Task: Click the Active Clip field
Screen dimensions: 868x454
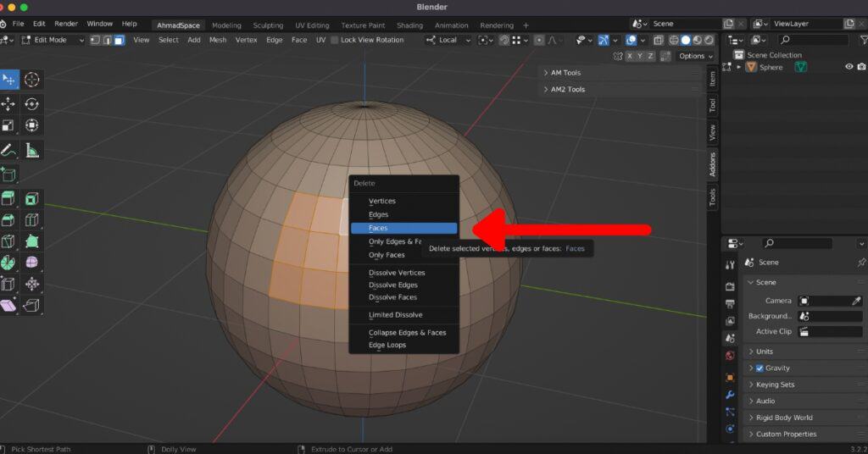Action: click(830, 332)
